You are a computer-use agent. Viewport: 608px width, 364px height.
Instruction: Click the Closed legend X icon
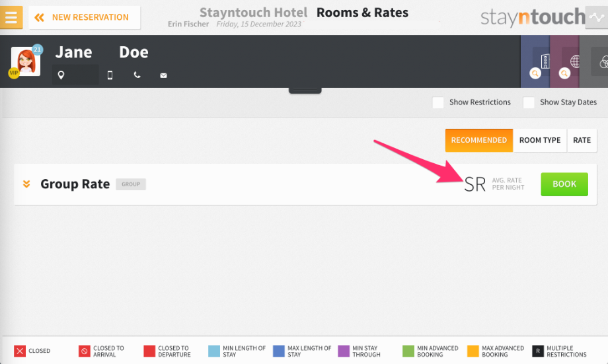coord(20,351)
